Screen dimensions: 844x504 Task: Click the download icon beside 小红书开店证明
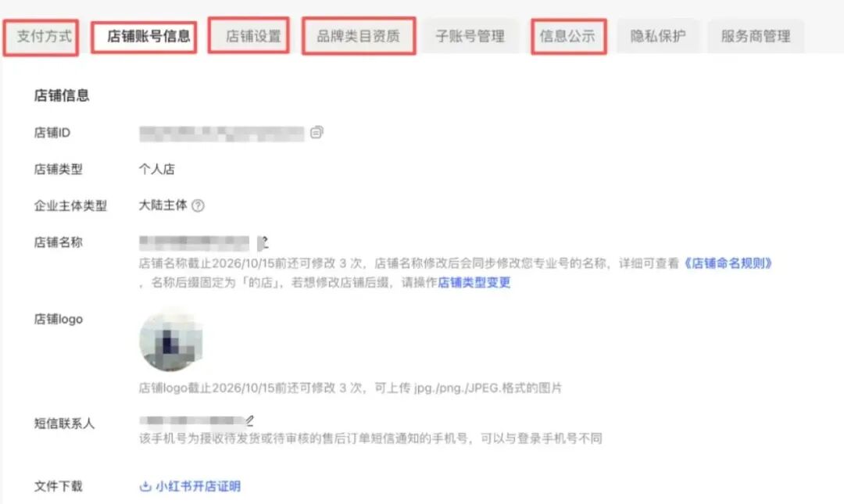(145, 486)
